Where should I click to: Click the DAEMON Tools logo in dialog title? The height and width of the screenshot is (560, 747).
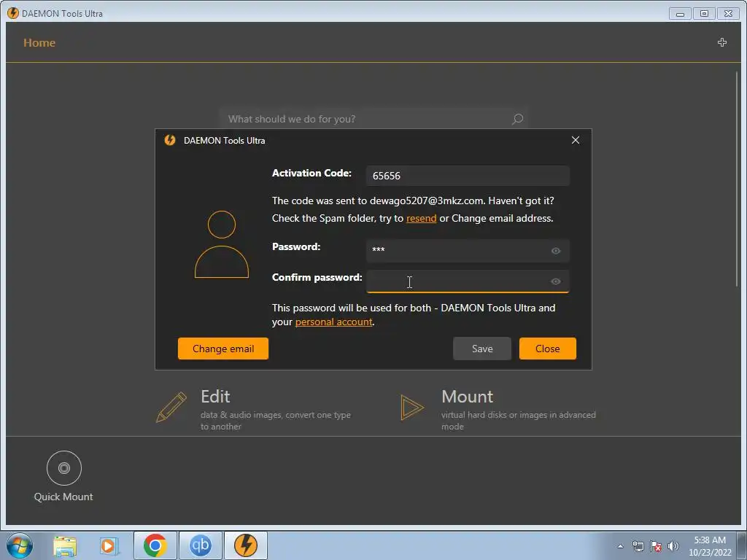pos(169,140)
